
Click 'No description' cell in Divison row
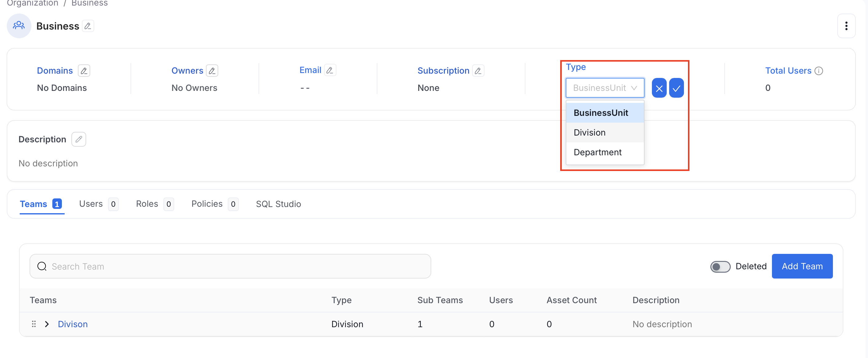(x=662, y=324)
